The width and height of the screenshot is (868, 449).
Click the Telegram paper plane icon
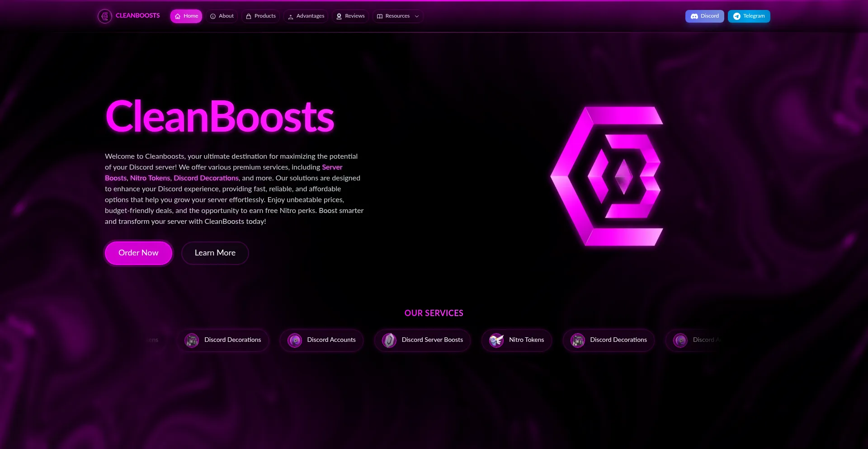pos(736,16)
